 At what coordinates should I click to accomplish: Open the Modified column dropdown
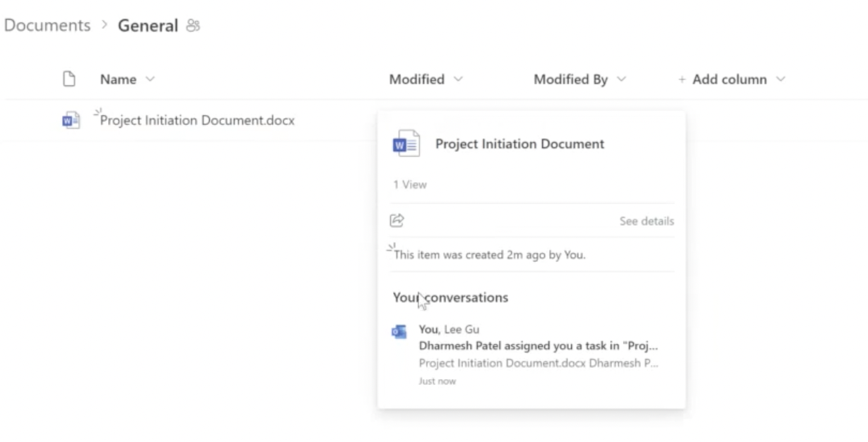click(458, 80)
